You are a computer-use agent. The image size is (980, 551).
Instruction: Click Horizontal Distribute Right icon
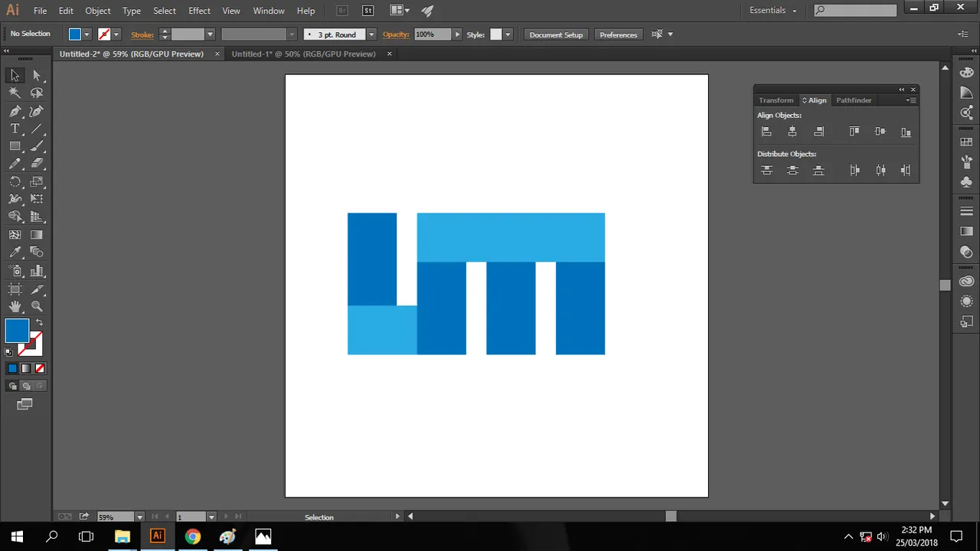906,171
